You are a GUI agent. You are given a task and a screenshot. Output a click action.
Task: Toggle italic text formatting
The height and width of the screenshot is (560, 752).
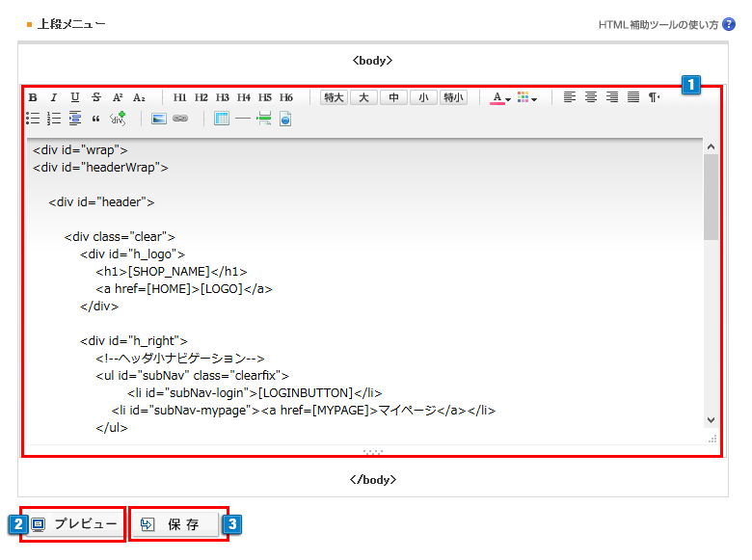click(x=54, y=97)
